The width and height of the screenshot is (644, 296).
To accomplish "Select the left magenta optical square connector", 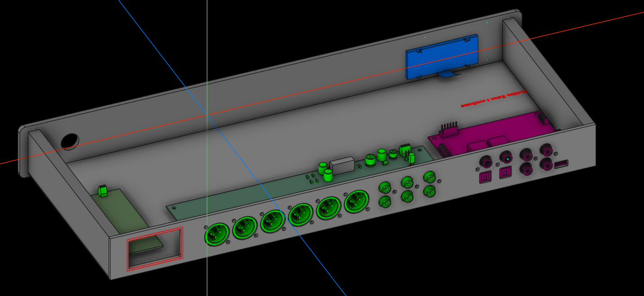I will [x=485, y=178].
